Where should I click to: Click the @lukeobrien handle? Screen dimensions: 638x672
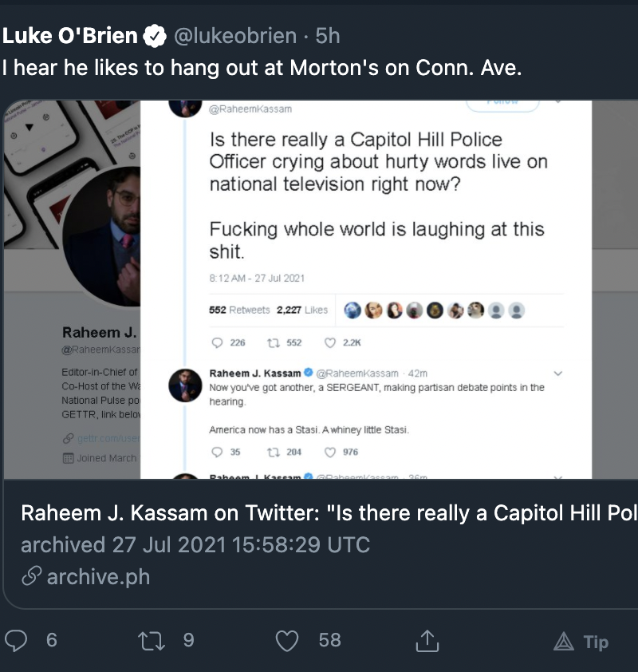pos(231,36)
